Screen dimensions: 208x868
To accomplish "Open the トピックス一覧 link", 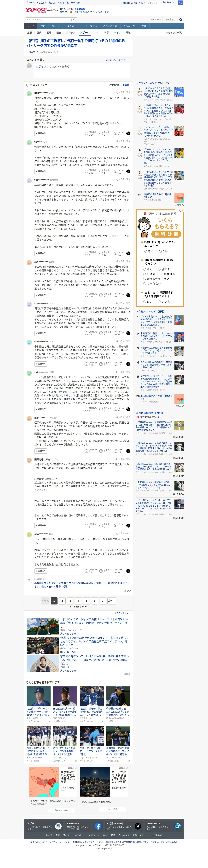I will click(x=174, y=33).
